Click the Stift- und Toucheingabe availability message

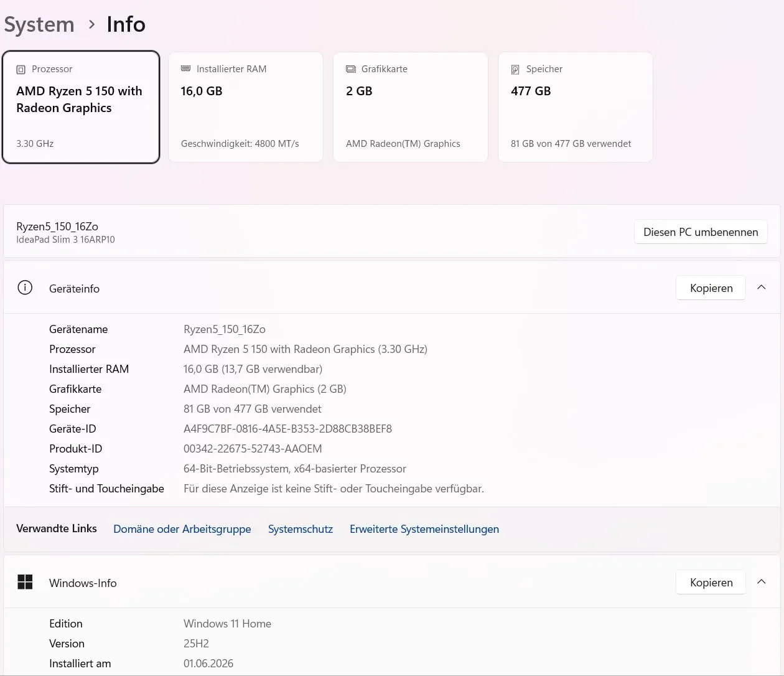point(334,489)
